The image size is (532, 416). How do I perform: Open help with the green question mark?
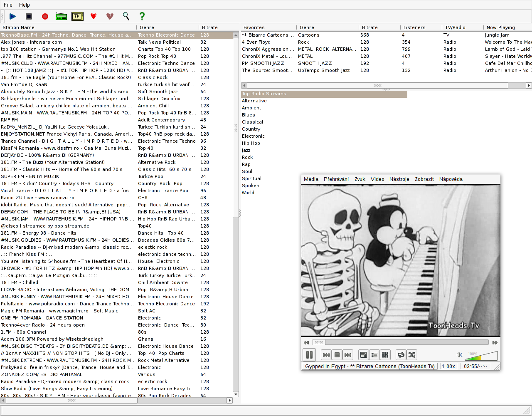[142, 16]
